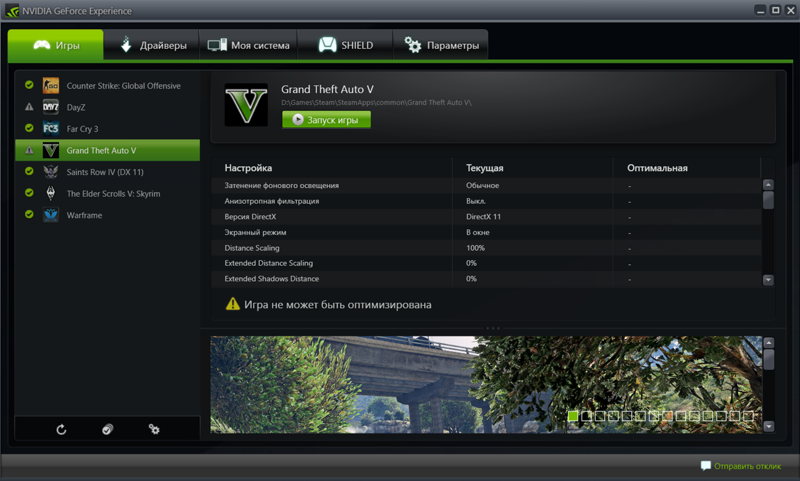Viewport: 800px width, 481px height.
Task: Click the game install path text
Action: (x=376, y=103)
